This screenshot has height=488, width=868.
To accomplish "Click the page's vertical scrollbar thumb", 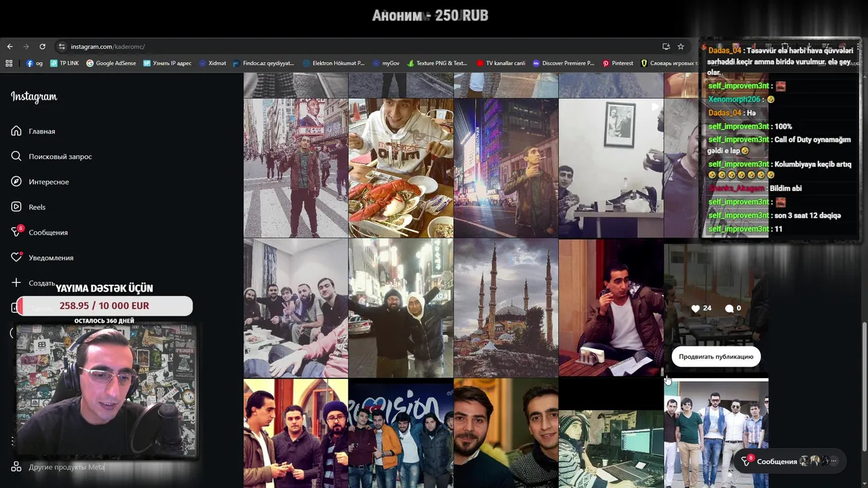I will [x=863, y=386].
